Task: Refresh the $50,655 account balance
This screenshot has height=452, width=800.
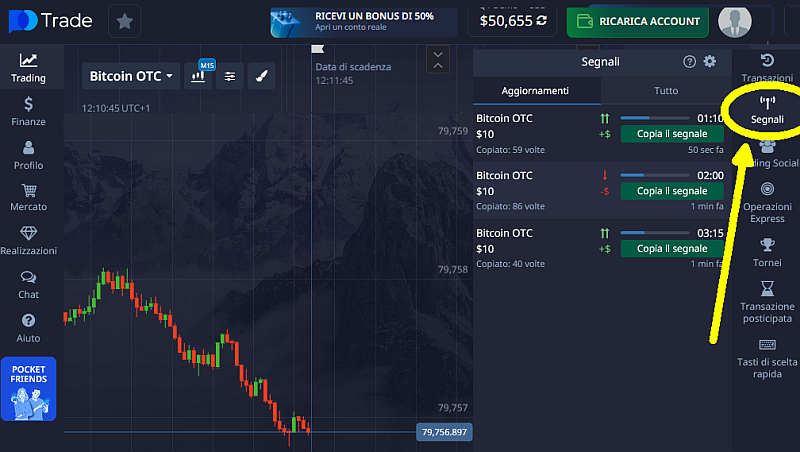Action: coord(542,20)
